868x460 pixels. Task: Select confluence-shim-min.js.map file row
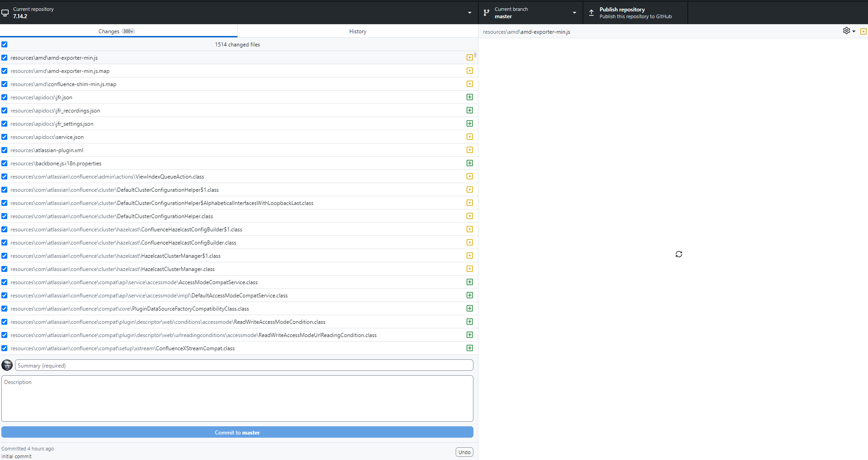point(239,84)
